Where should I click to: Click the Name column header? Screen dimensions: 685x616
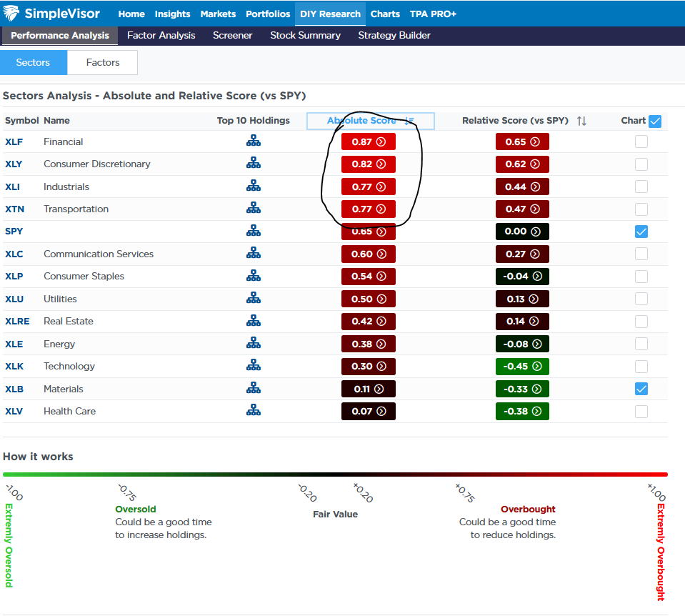coord(57,121)
